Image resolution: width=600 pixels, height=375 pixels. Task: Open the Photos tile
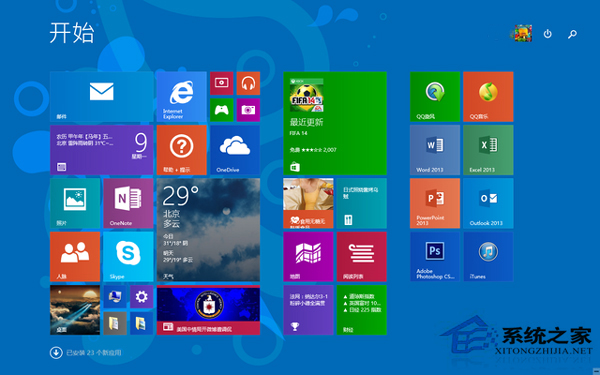(75, 203)
